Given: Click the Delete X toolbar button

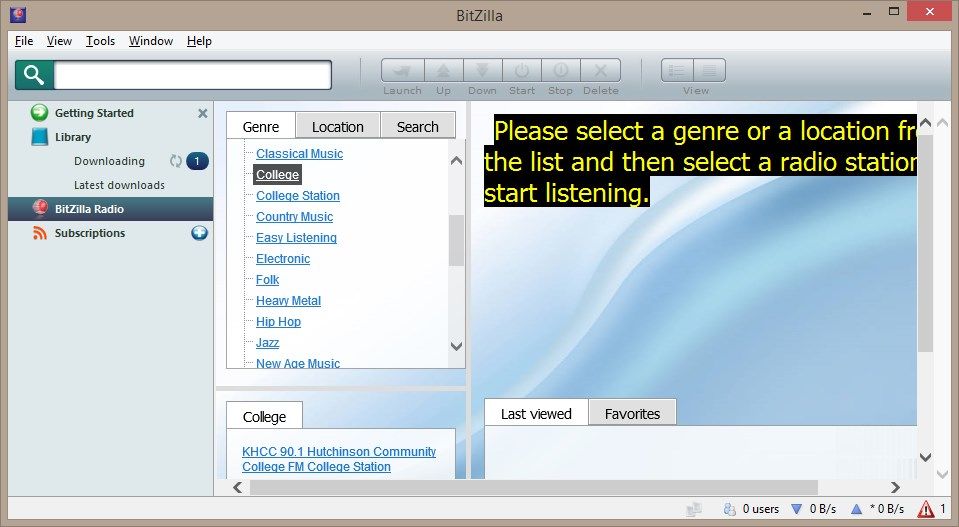Looking at the screenshot, I should pos(601,70).
